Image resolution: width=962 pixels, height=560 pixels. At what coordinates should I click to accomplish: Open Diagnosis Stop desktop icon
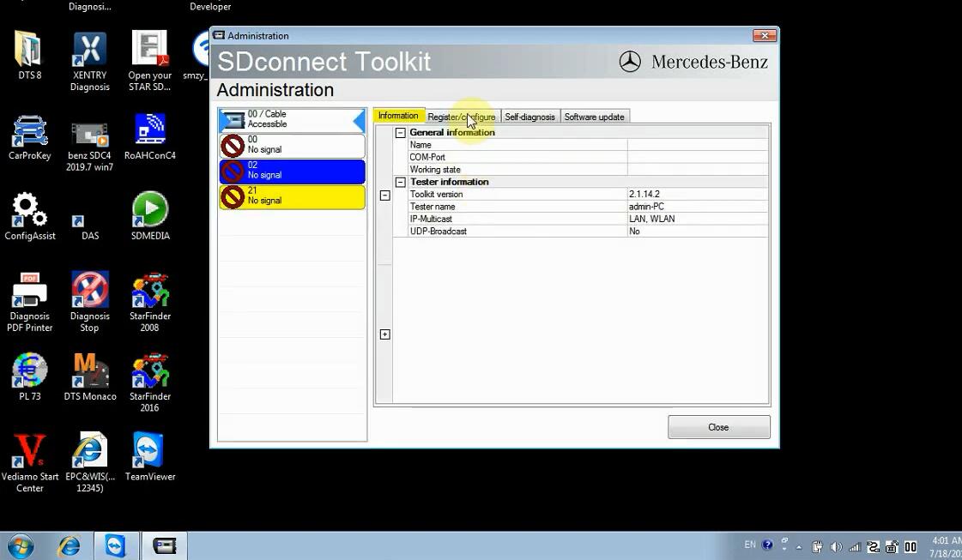tap(89, 302)
